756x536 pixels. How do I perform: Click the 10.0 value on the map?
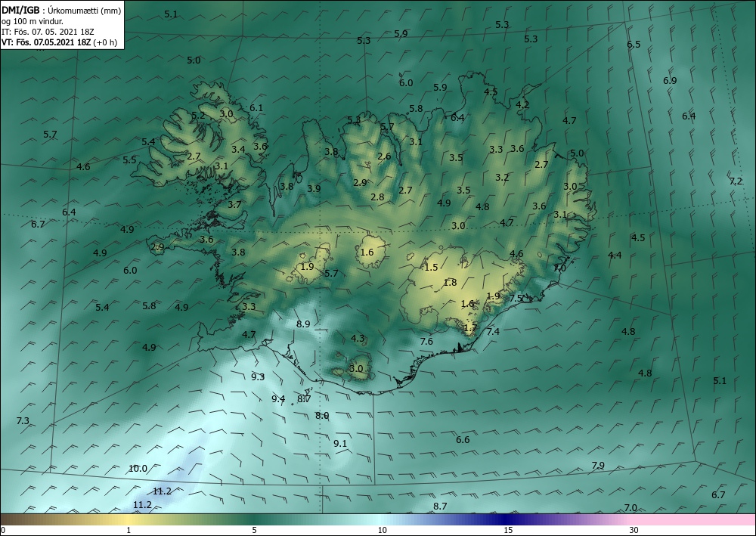pyautogui.click(x=138, y=469)
